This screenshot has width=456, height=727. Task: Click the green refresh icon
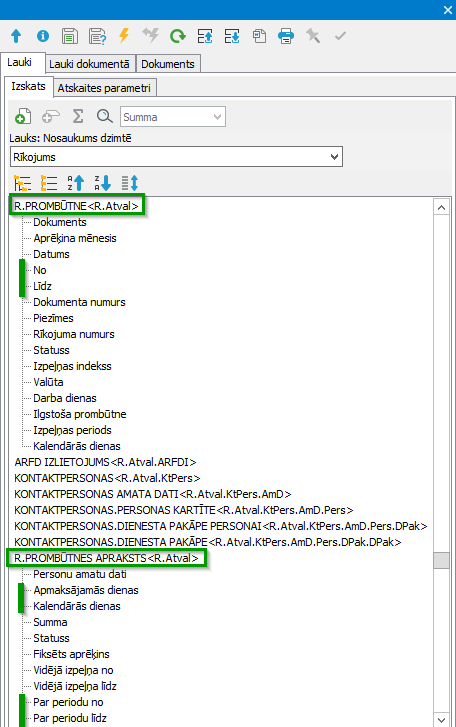click(177, 36)
